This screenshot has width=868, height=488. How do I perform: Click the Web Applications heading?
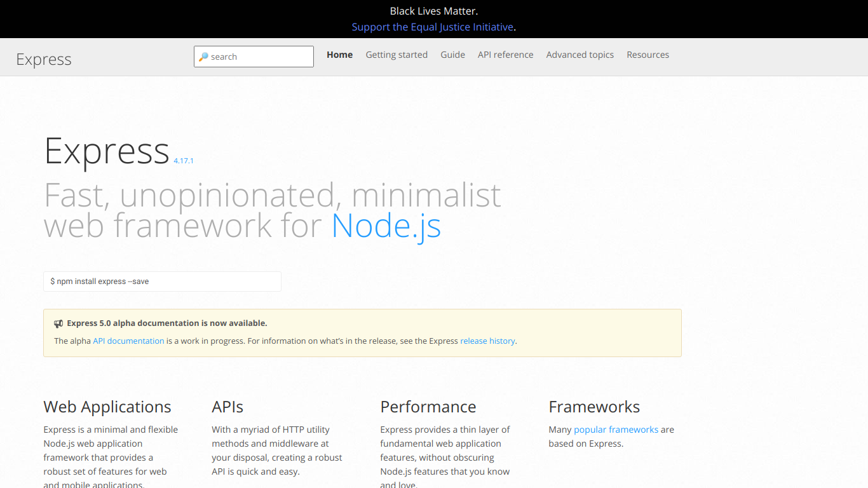pos(107,407)
